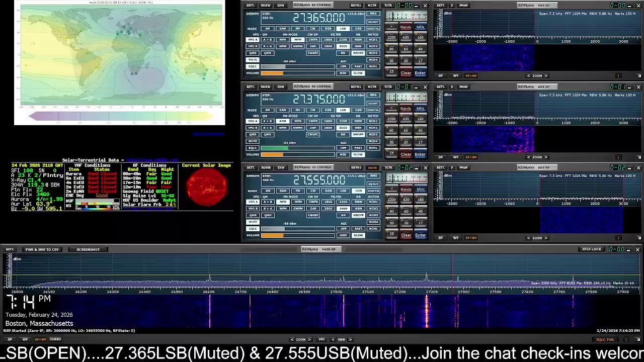644x362 pixels.
Task: Open SETT. in the 27.365 RX Control panel
Action: coord(250,6)
